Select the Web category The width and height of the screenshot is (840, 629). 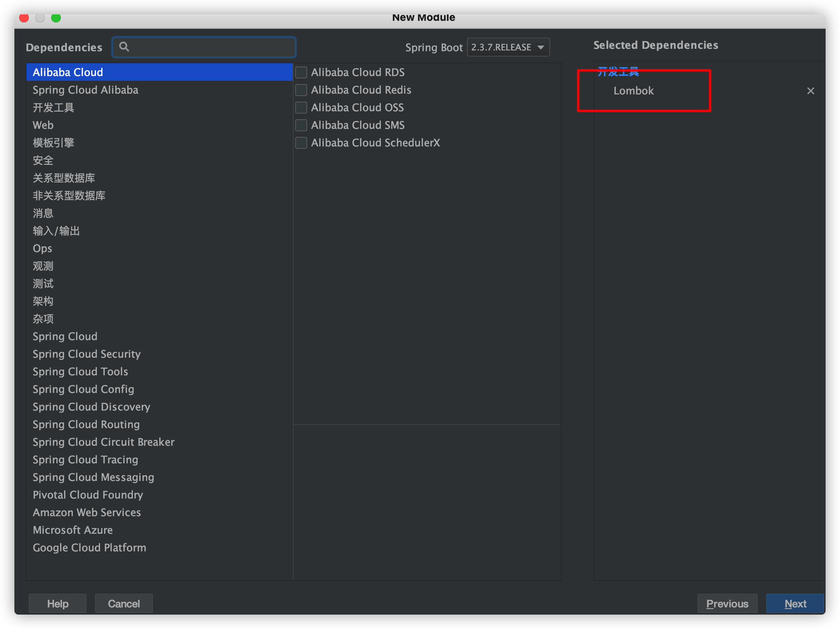[159, 125]
